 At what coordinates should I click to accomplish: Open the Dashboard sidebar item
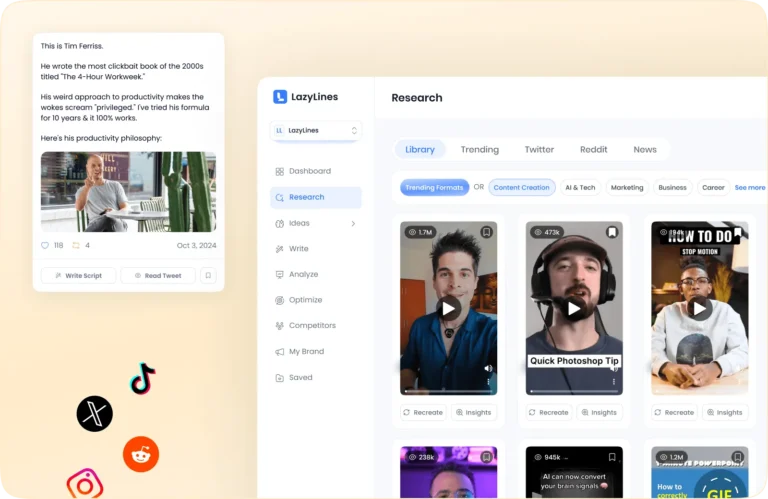[x=316, y=171]
